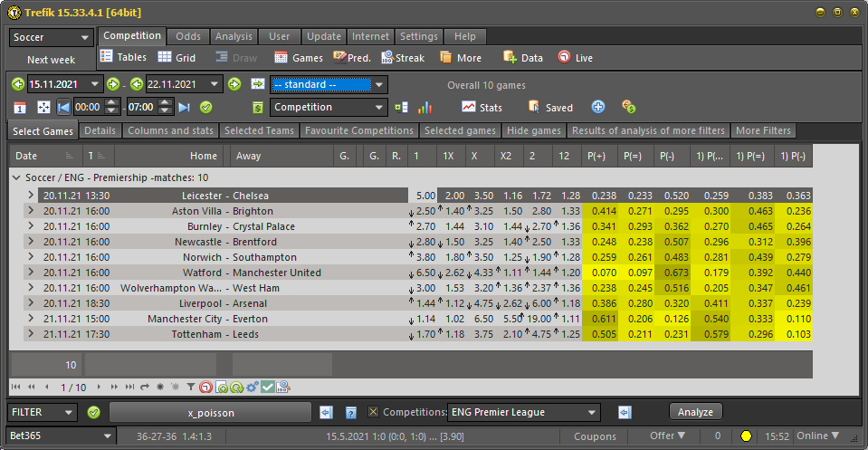Click the currency coins icon

point(629,107)
